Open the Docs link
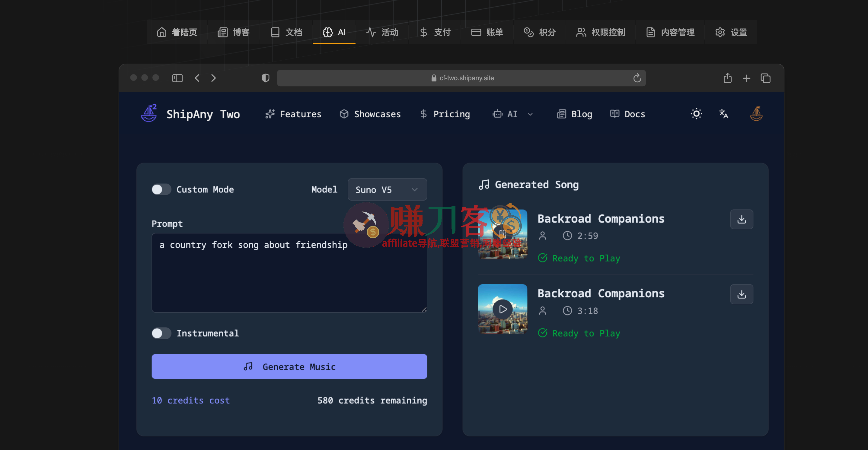Screen dimensions: 868x450 coord(627,114)
